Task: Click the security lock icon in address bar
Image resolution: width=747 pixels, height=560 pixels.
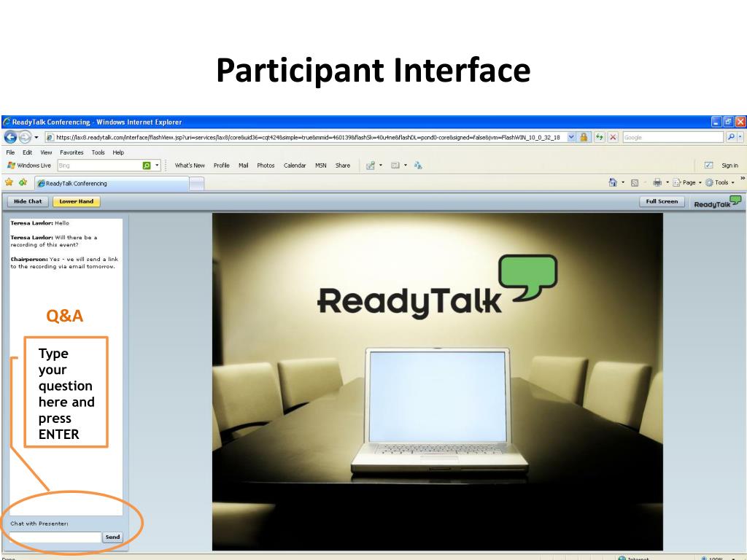Action: 584,137
